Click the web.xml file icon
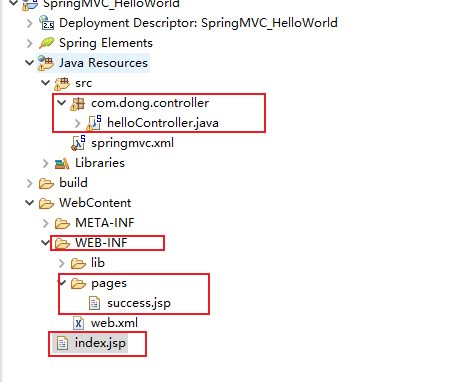This screenshot has height=382, width=470. coord(78,323)
